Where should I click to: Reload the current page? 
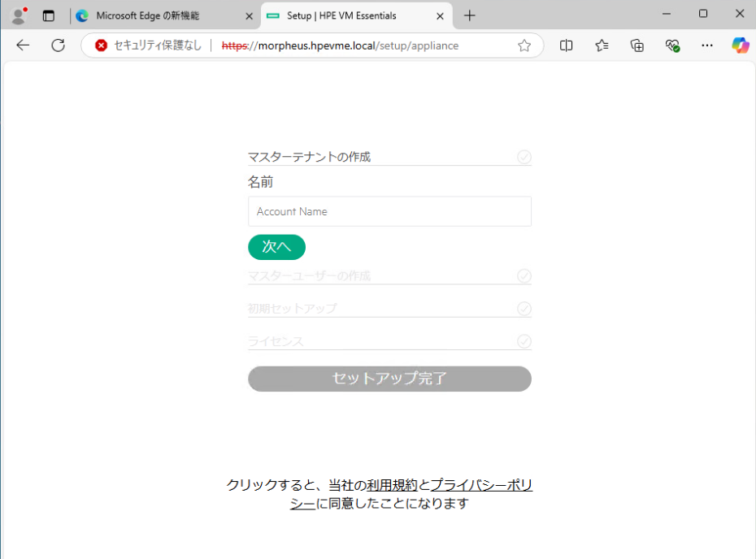[x=59, y=45]
